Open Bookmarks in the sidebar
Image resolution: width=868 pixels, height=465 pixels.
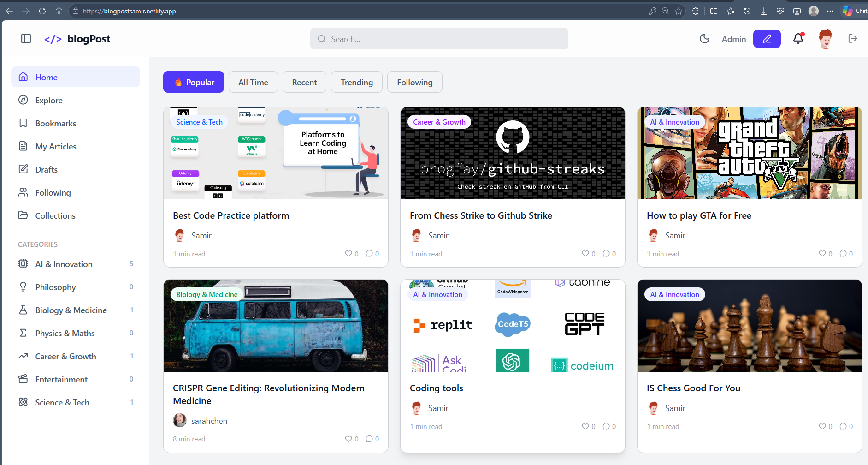point(76,123)
